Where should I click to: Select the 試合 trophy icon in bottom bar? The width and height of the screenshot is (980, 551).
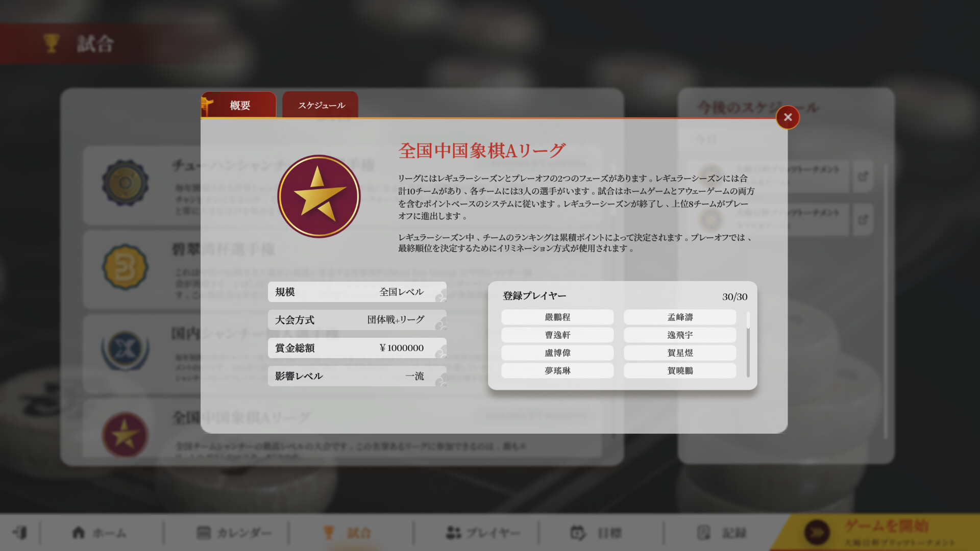point(329,533)
